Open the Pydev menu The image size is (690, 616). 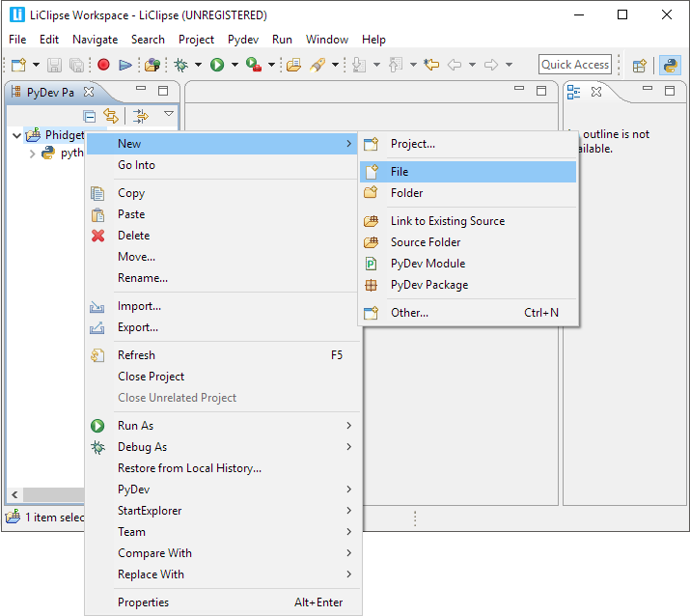point(243,40)
